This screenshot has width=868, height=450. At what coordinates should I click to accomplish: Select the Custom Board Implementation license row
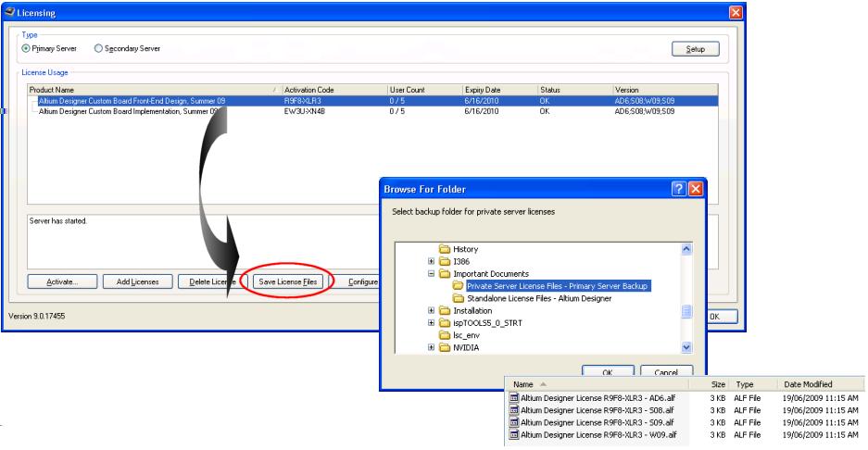coord(373,111)
